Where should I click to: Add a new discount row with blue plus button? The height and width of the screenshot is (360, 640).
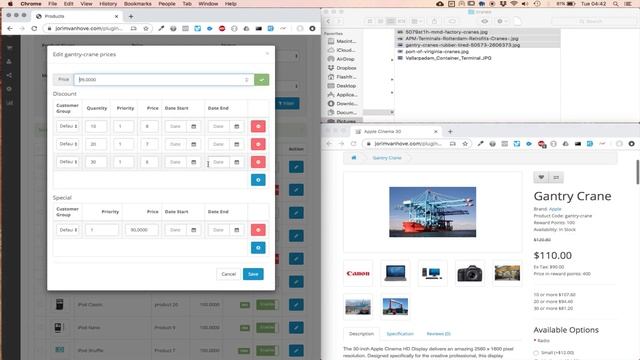258,180
